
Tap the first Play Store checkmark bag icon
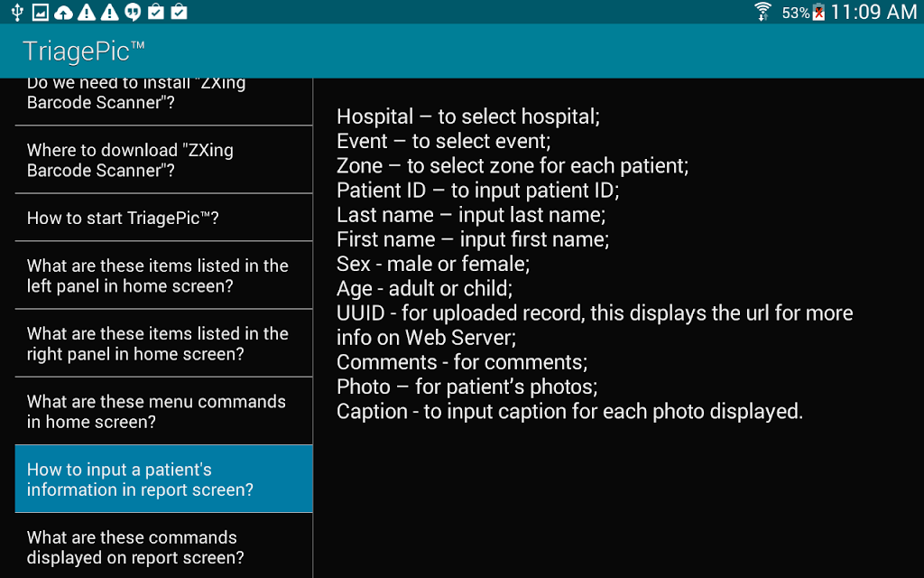pyautogui.click(x=155, y=11)
